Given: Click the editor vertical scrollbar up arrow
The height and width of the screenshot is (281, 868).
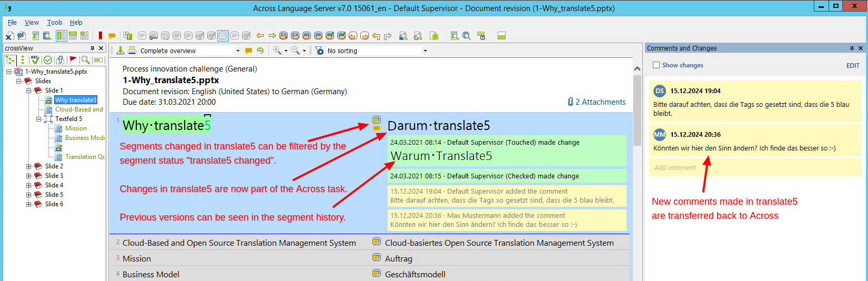Looking at the screenshot, I should 637,68.
